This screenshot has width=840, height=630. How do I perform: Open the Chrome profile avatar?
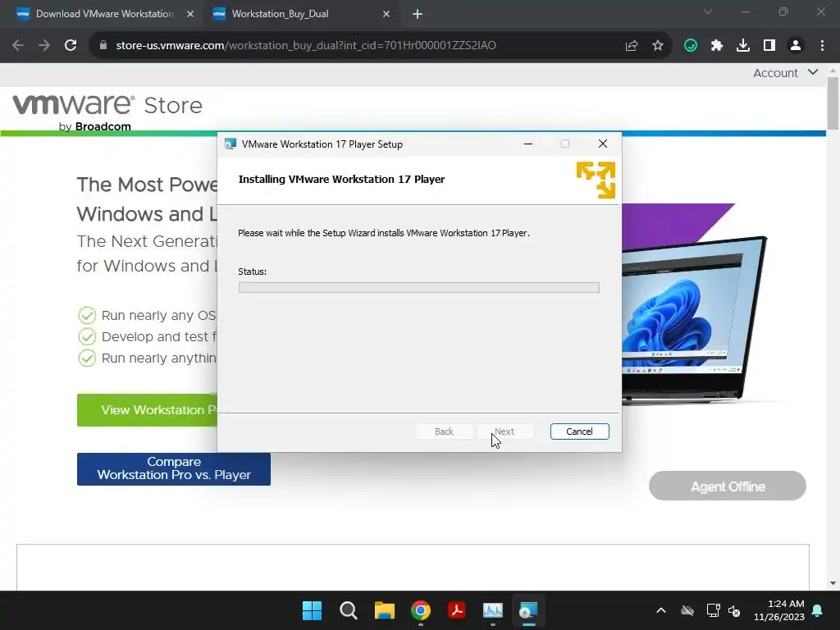click(x=796, y=46)
